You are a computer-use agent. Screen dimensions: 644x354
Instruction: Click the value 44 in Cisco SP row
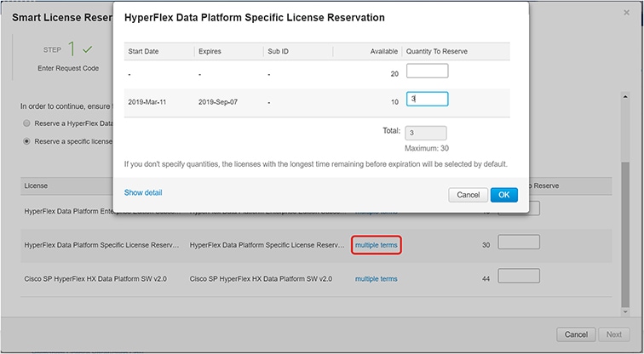[x=486, y=279]
